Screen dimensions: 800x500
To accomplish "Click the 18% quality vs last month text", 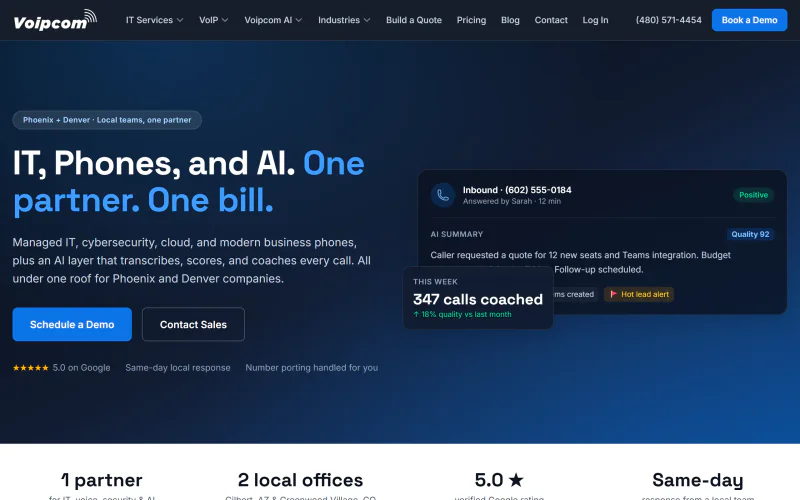I will click(462, 314).
